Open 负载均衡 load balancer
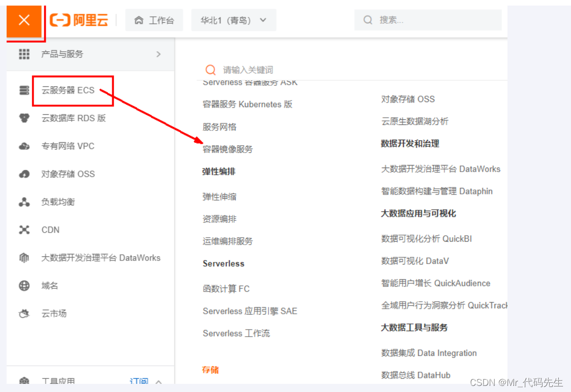 pos(58,202)
